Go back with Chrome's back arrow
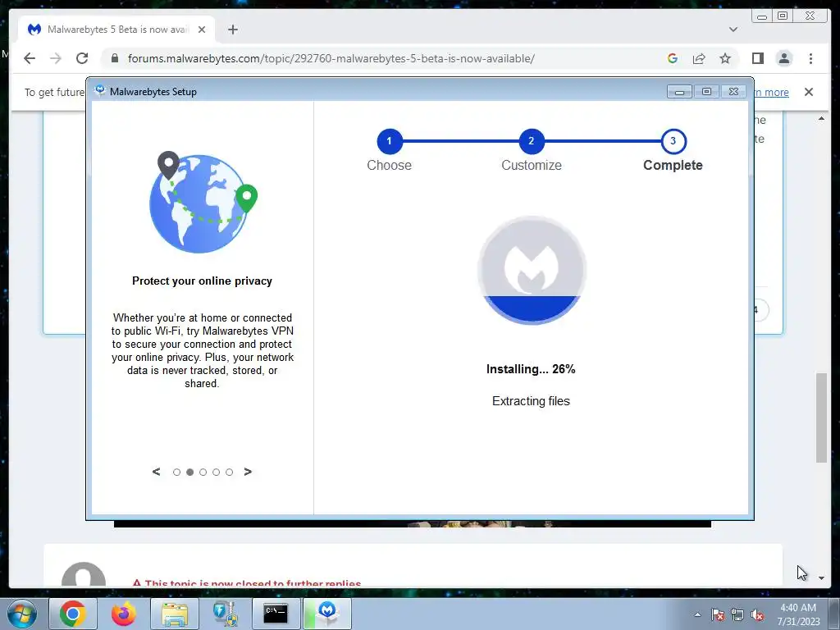 click(30, 58)
